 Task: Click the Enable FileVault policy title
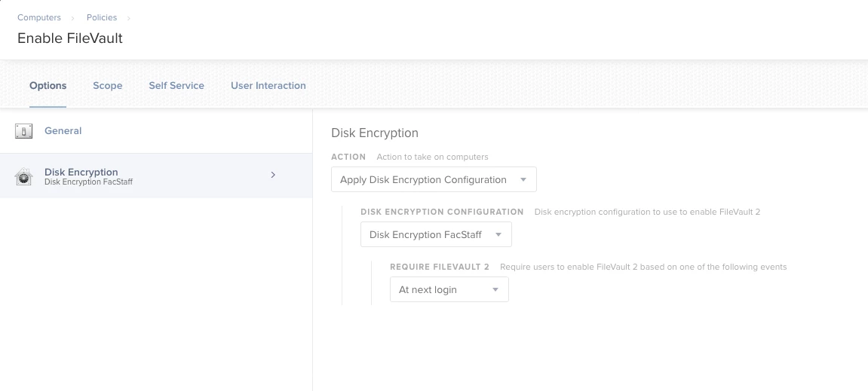[x=70, y=38]
